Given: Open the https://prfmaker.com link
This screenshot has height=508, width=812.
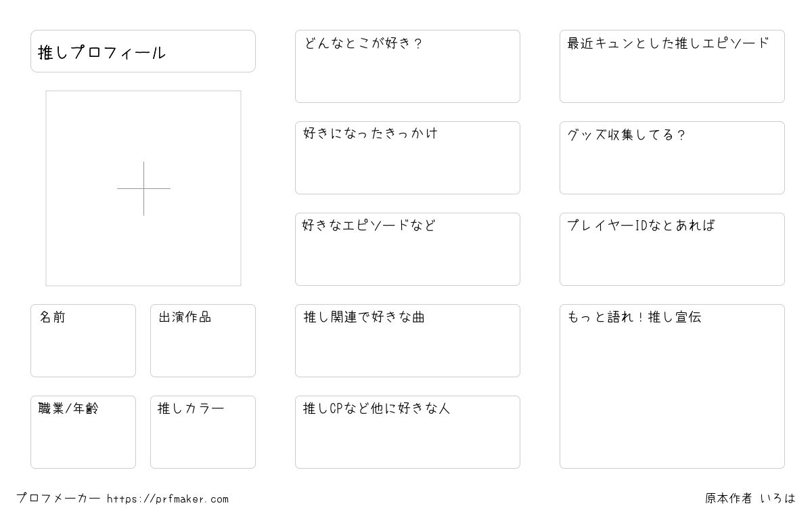Looking at the screenshot, I should tap(168, 499).
